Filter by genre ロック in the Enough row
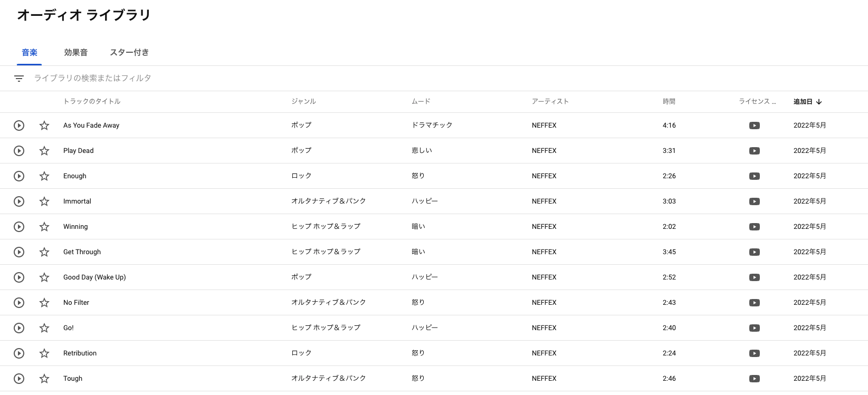Viewport: 868px width, 395px height. pyautogui.click(x=301, y=176)
